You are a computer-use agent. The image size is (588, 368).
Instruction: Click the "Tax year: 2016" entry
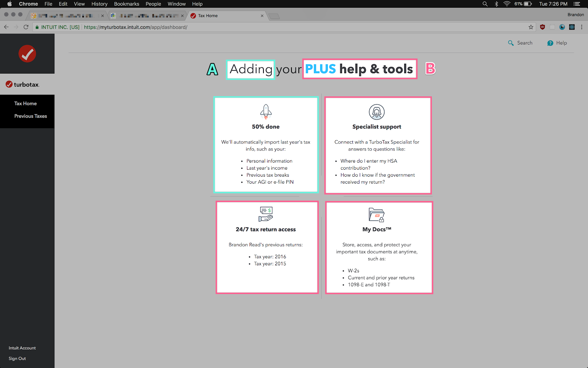pos(270,256)
